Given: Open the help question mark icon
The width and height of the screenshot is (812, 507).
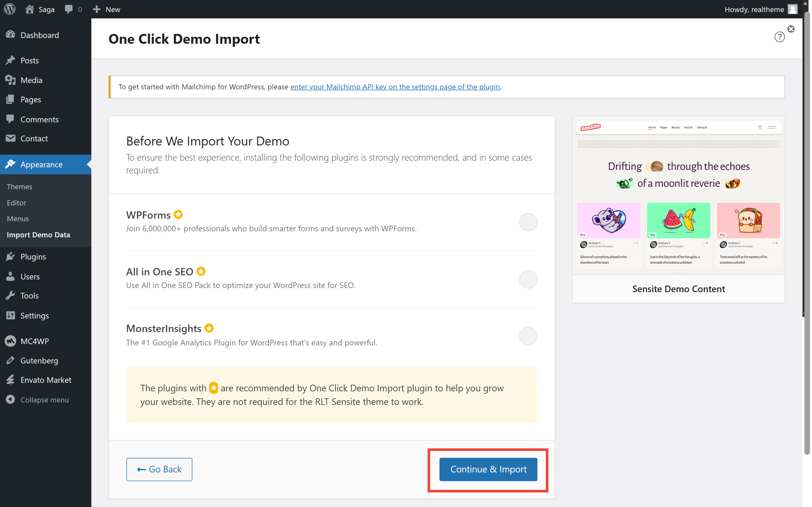Looking at the screenshot, I should pos(779,37).
